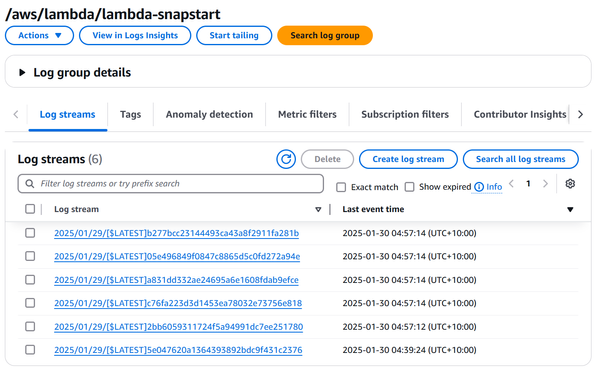Switch to the Metric filters tab
This screenshot has width=600, height=370.
[x=307, y=114]
